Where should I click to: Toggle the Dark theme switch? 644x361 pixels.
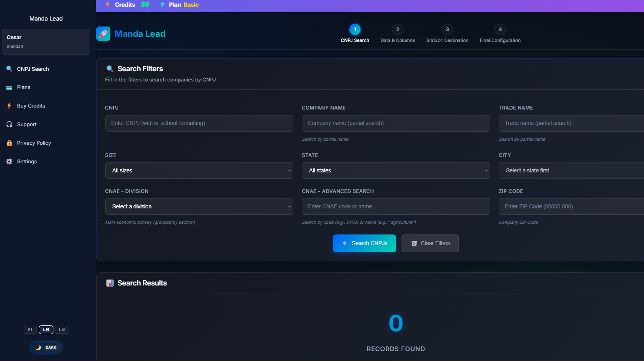click(x=46, y=348)
